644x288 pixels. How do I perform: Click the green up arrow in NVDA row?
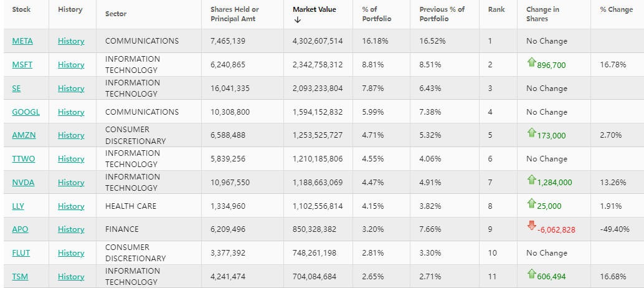(531, 180)
